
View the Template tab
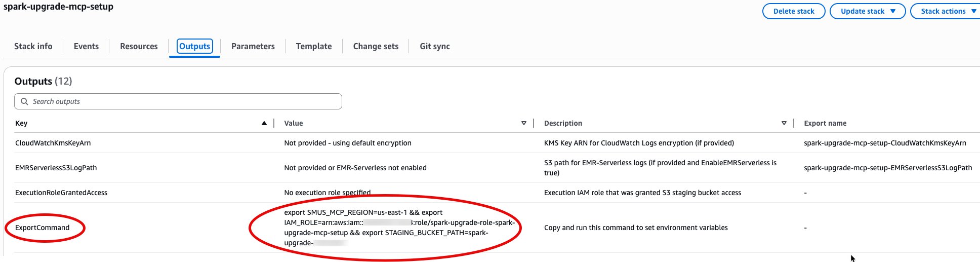(314, 46)
